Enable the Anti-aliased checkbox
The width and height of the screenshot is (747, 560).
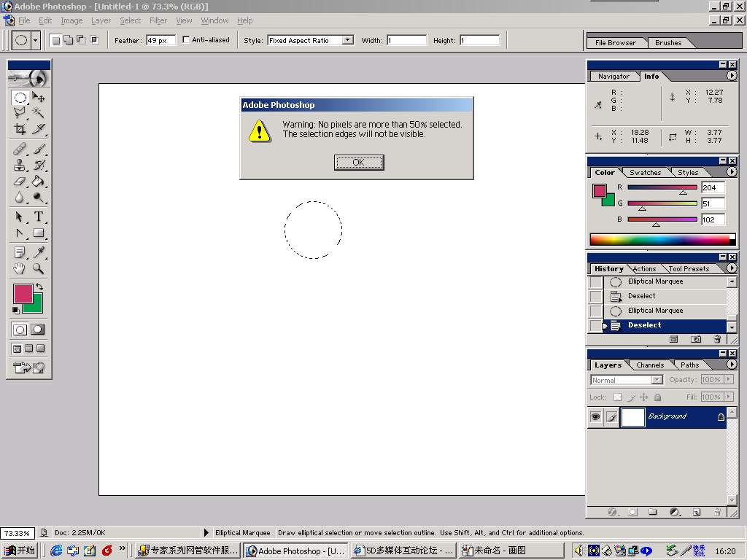(186, 40)
